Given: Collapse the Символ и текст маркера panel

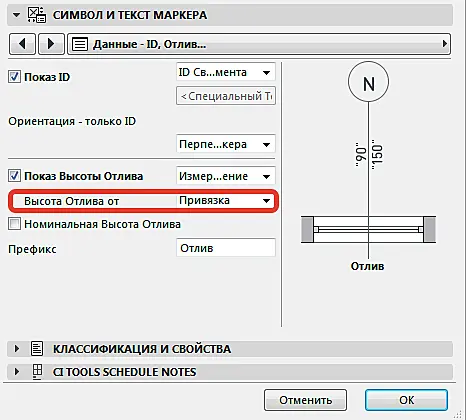Looking at the screenshot, I should 16,15.
